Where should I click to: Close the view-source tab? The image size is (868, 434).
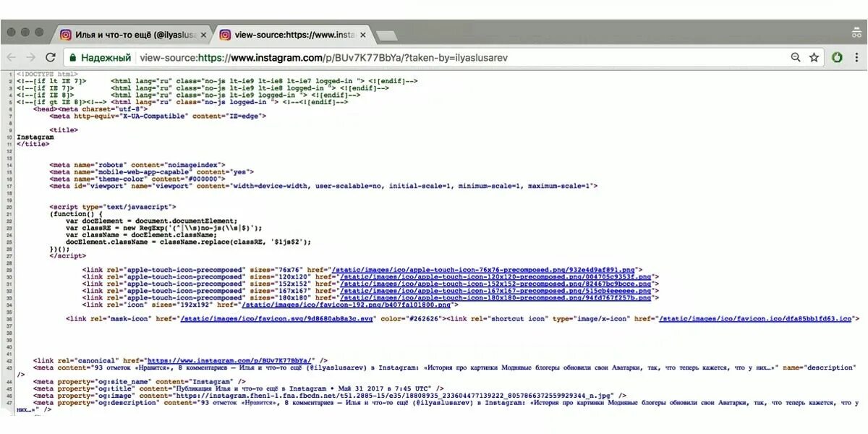point(362,35)
